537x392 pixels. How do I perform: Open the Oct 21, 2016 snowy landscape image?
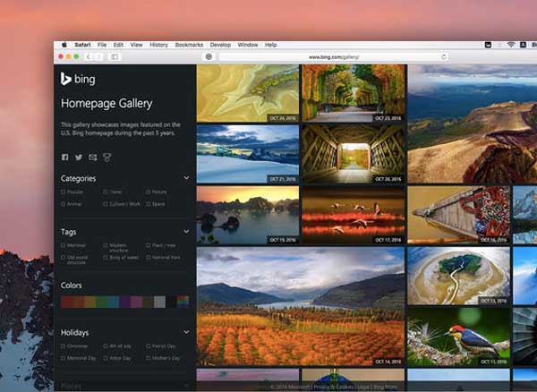(x=248, y=154)
